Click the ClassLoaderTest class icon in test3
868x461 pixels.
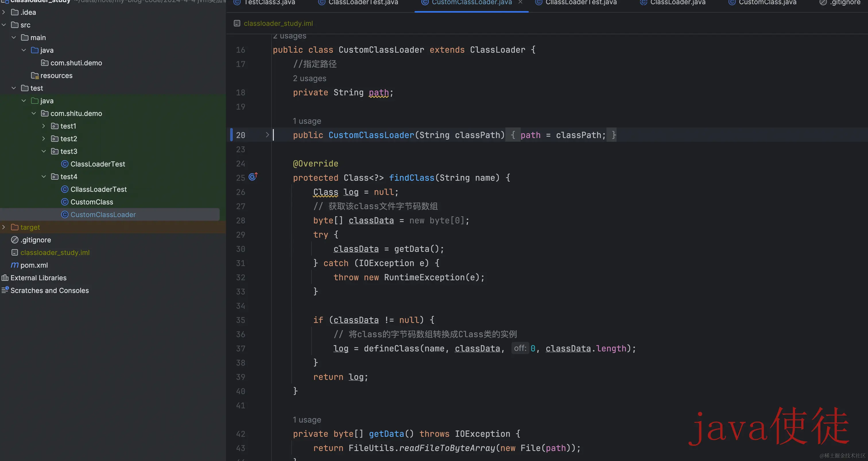[x=65, y=164]
